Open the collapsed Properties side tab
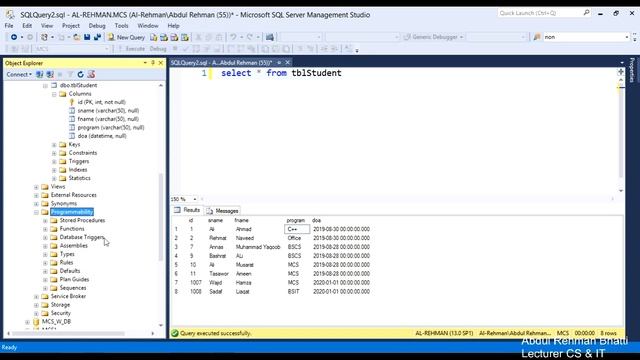The width and height of the screenshot is (640, 360). [632, 70]
